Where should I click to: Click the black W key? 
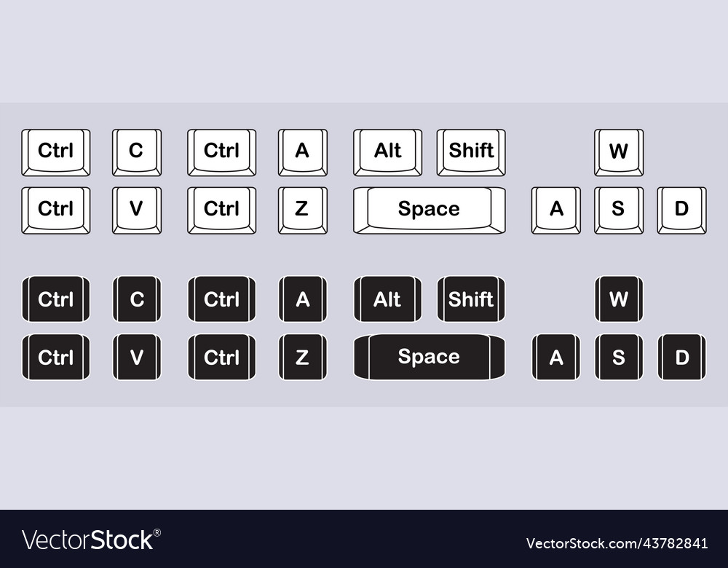(619, 299)
